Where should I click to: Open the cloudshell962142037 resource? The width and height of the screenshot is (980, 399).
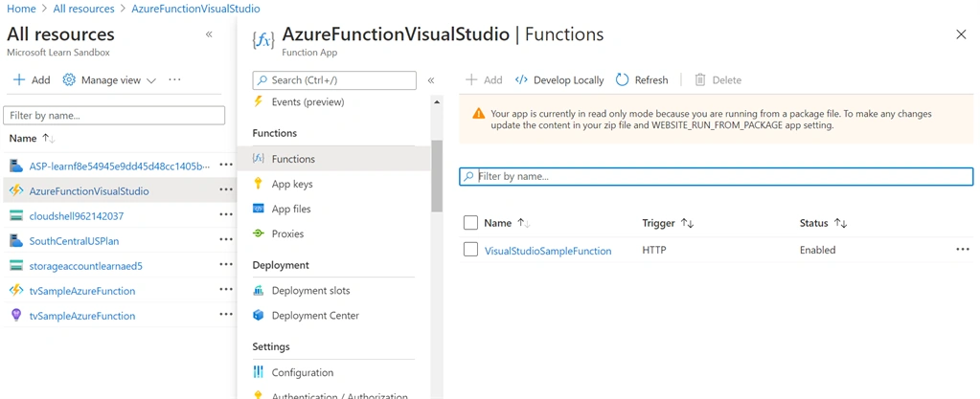(77, 216)
